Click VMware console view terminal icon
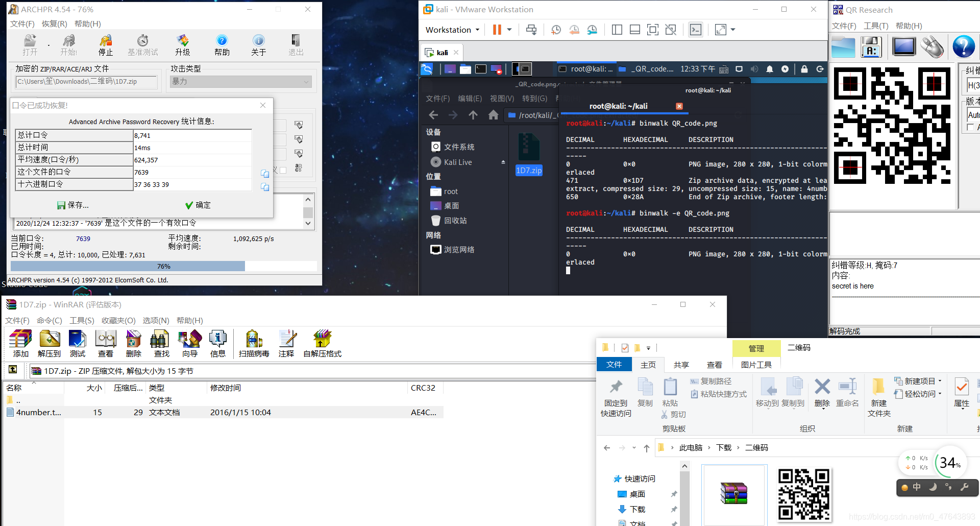 (696, 30)
